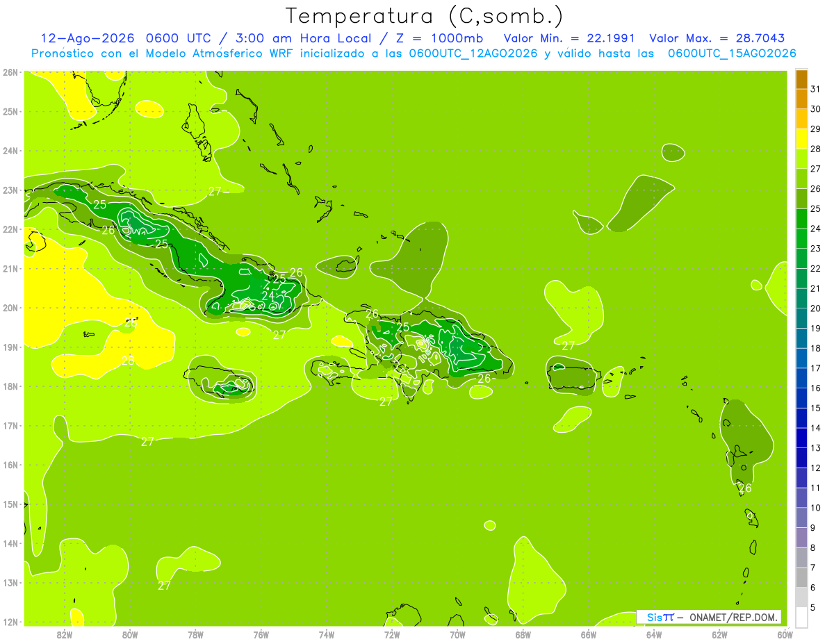This screenshot has width=834, height=644.
Task: Click the title "Temperatura (C,somb.)"
Action: 424,16
